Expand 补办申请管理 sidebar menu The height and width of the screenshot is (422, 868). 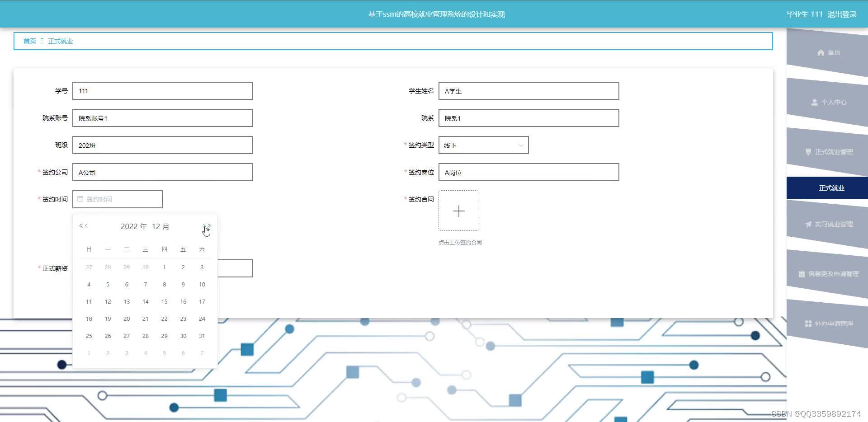pos(827,324)
